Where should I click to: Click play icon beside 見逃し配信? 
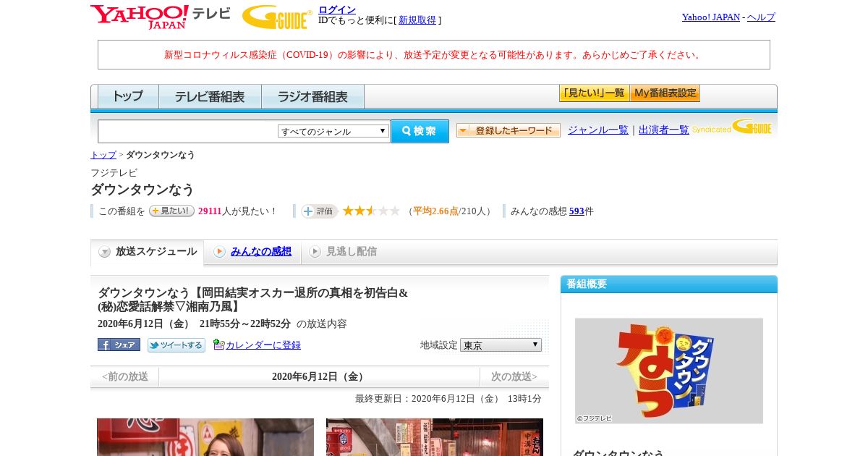(315, 251)
